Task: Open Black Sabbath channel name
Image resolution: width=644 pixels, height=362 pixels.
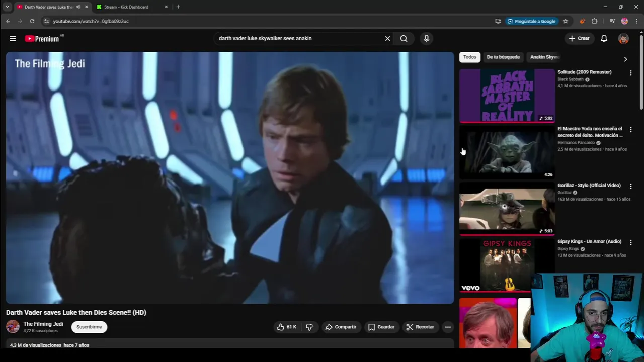Action: tap(571, 79)
